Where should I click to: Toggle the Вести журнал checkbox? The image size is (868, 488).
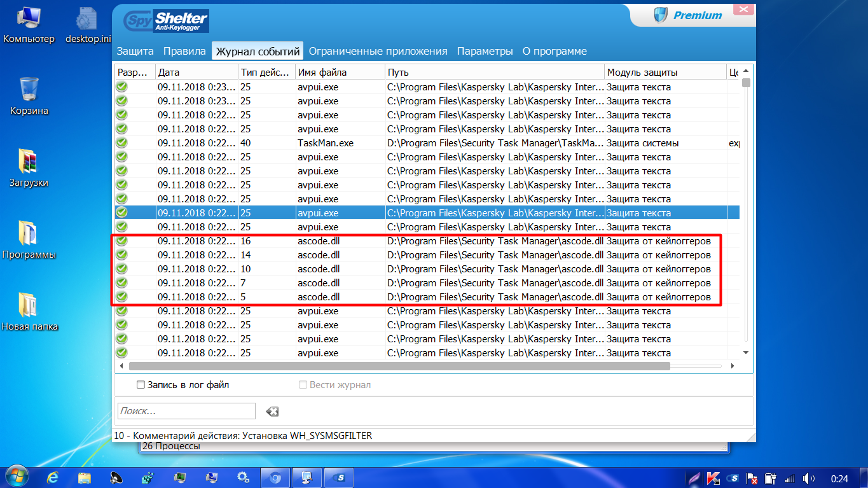click(303, 385)
